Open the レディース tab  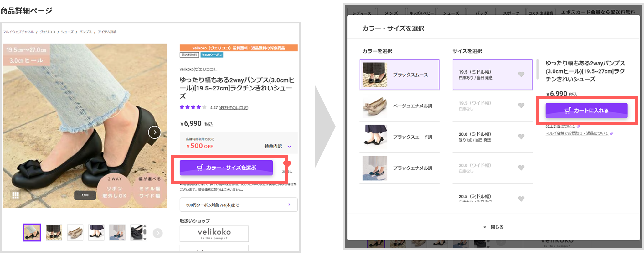coord(362,13)
